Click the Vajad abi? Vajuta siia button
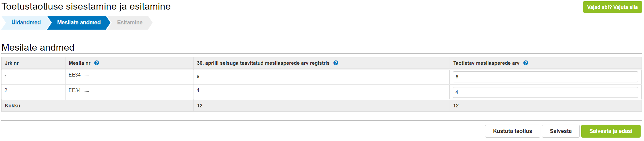Viewport: 644px width, 141px height. pyautogui.click(x=612, y=7)
